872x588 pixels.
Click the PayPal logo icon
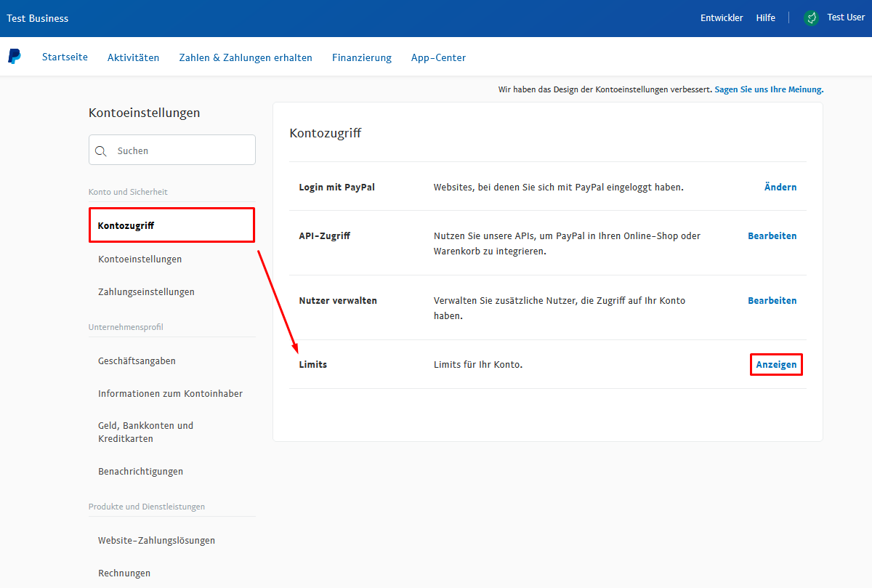pos(15,57)
